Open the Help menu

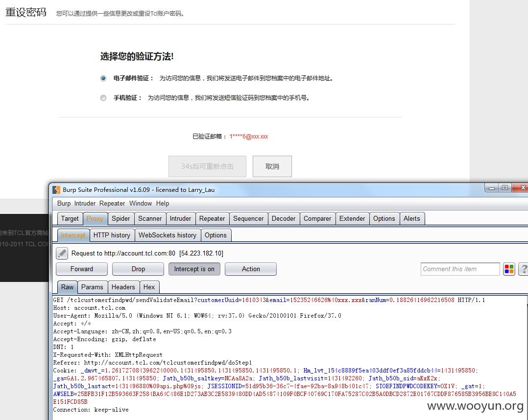click(163, 203)
